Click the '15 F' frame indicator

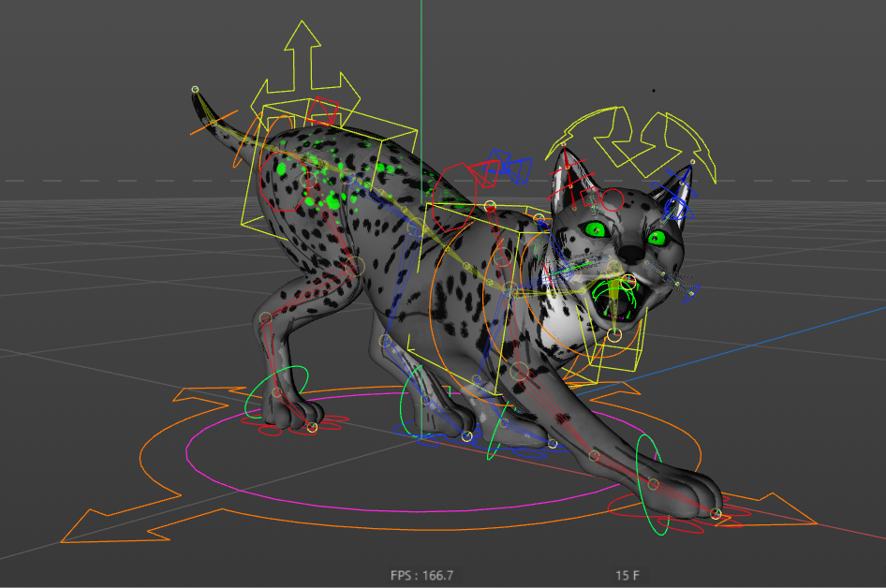[x=628, y=576]
